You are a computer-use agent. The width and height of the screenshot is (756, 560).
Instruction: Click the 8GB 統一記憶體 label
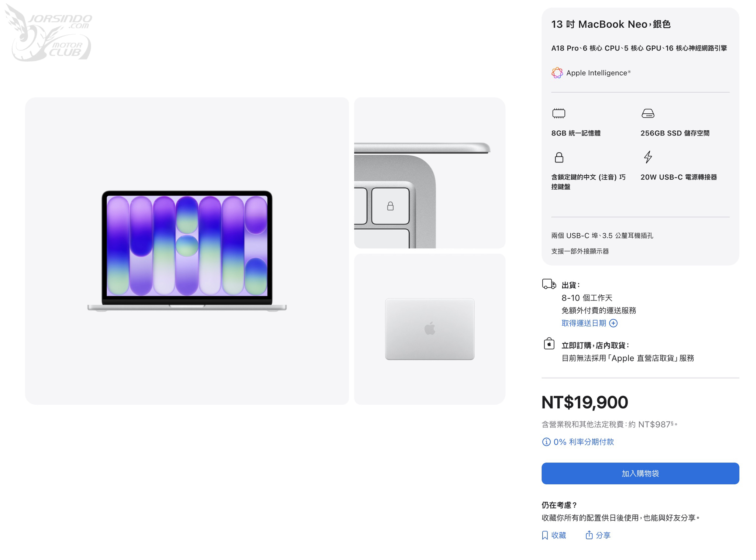(575, 133)
